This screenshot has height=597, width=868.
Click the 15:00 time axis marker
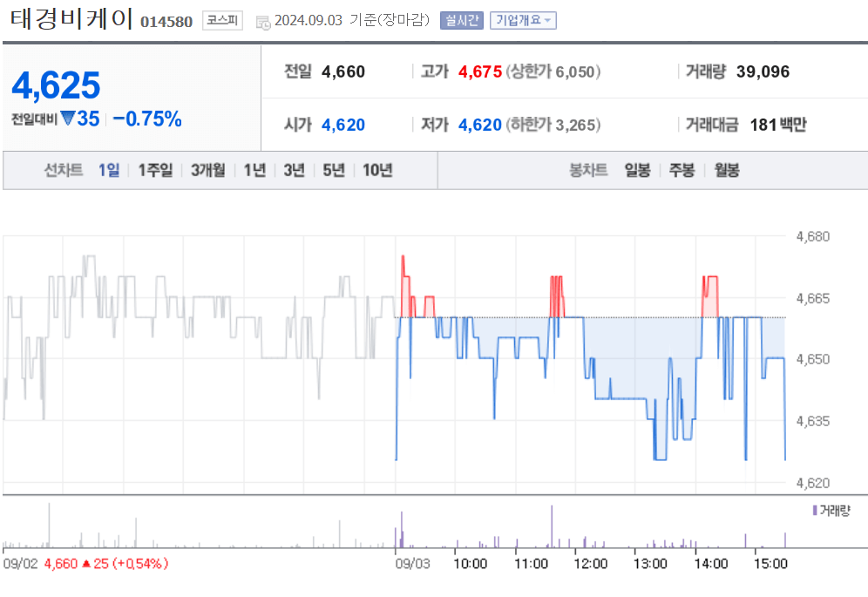coord(770,564)
